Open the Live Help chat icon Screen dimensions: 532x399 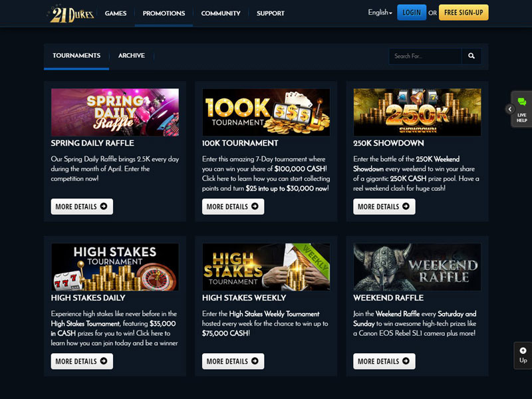522,109
